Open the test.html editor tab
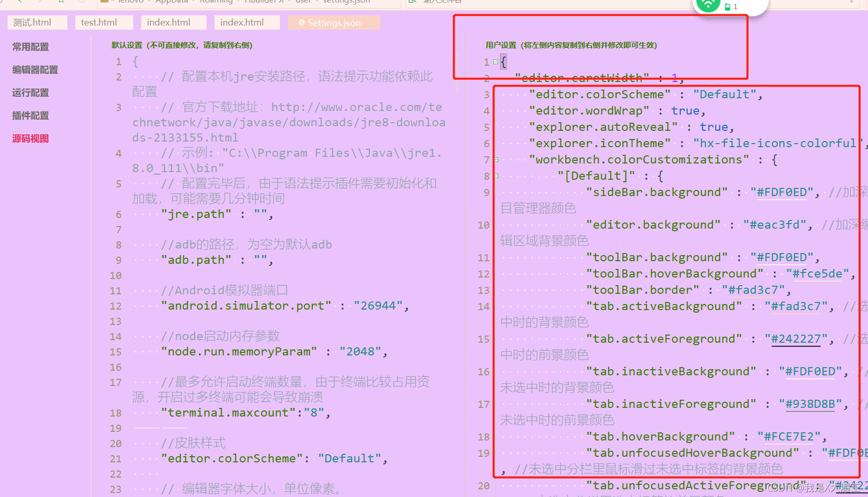The image size is (868, 497). pos(104,22)
